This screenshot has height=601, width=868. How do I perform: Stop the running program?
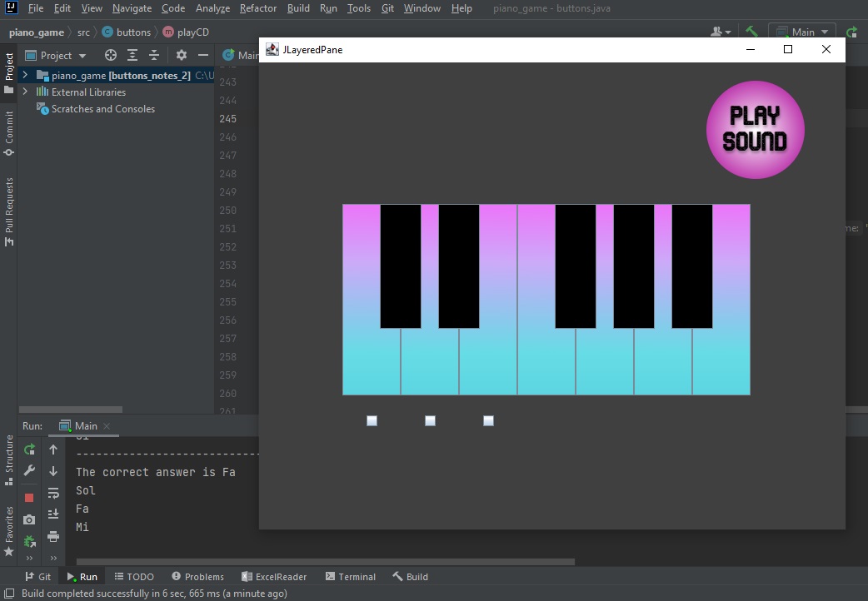[x=28, y=497]
